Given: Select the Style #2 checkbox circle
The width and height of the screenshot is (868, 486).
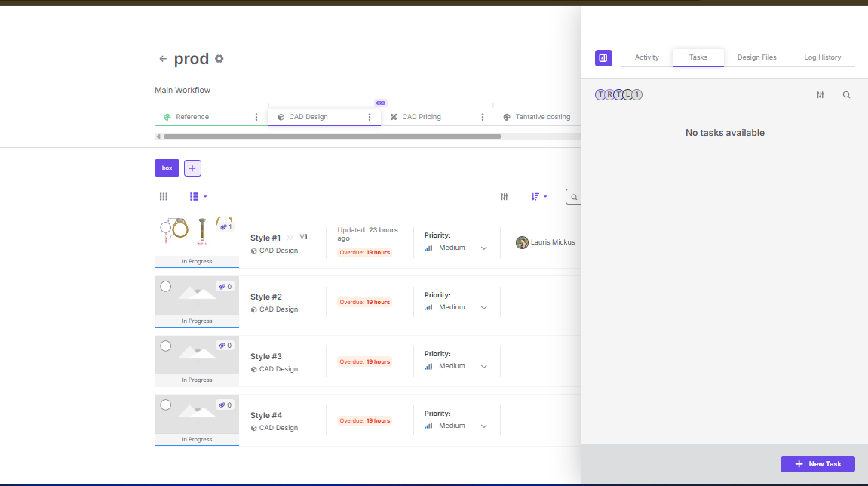Looking at the screenshot, I should click(x=166, y=286).
